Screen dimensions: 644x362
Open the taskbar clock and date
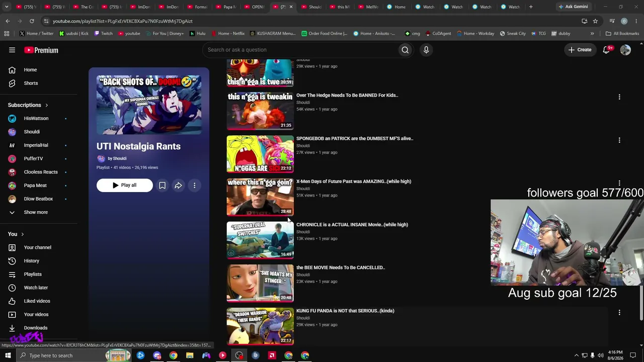[x=615, y=355]
